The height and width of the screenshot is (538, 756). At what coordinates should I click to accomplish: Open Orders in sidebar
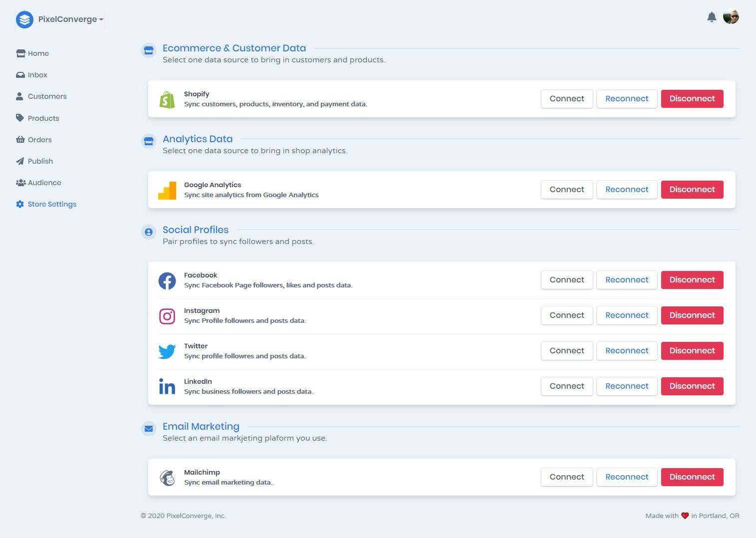pos(34,140)
